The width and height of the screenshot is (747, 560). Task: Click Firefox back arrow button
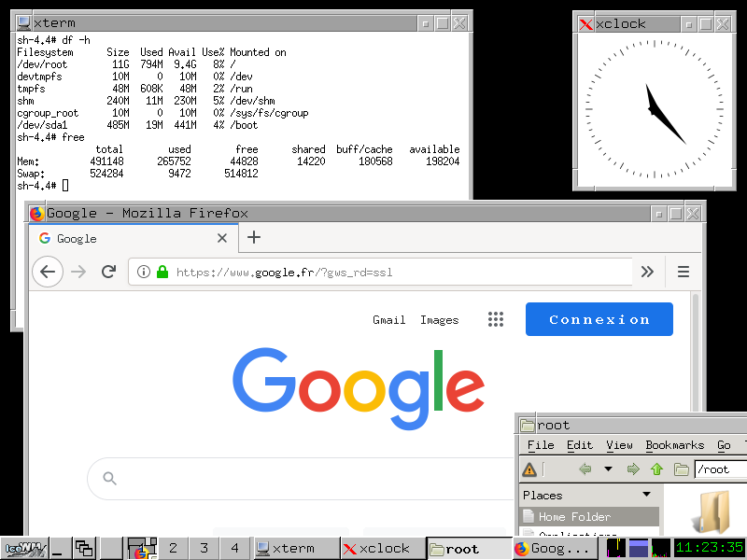click(48, 272)
